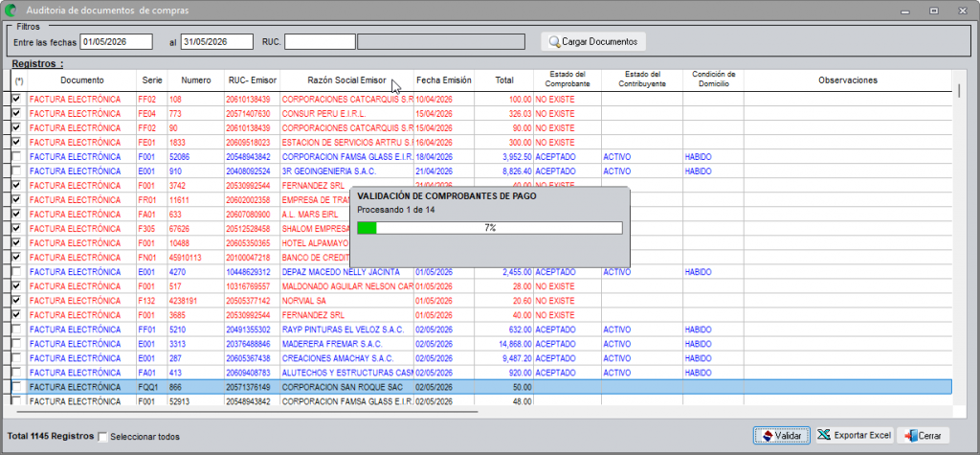This screenshot has height=455, width=980.
Task: Check the Rayp Pinturas El Veloz row
Action: point(16,330)
